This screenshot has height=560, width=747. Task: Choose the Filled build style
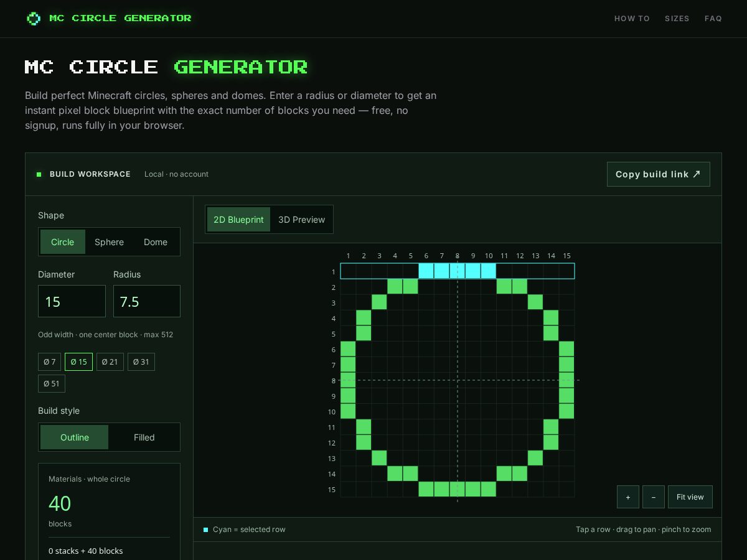coord(144,437)
